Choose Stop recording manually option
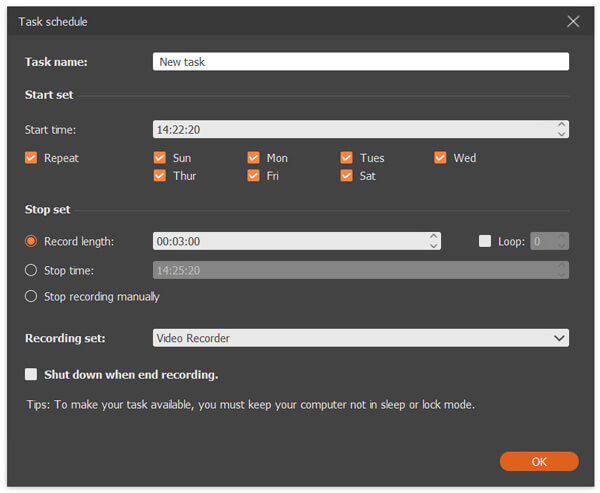Image resolution: width=600 pixels, height=493 pixels. (x=31, y=296)
